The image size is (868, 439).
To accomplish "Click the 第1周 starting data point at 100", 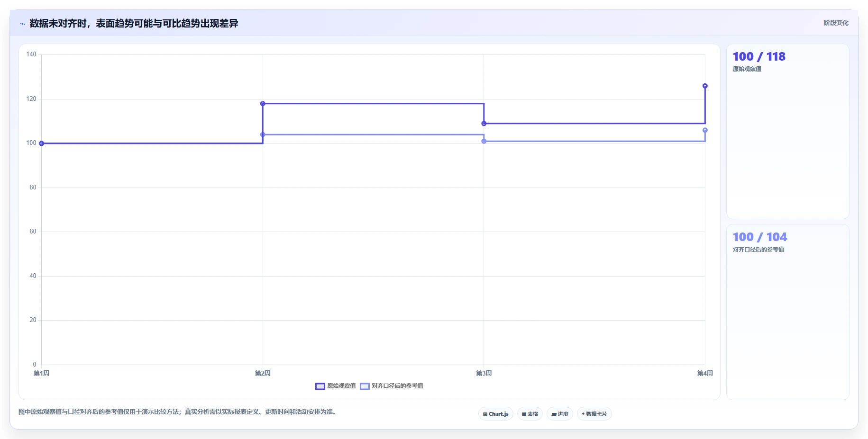I will point(42,143).
